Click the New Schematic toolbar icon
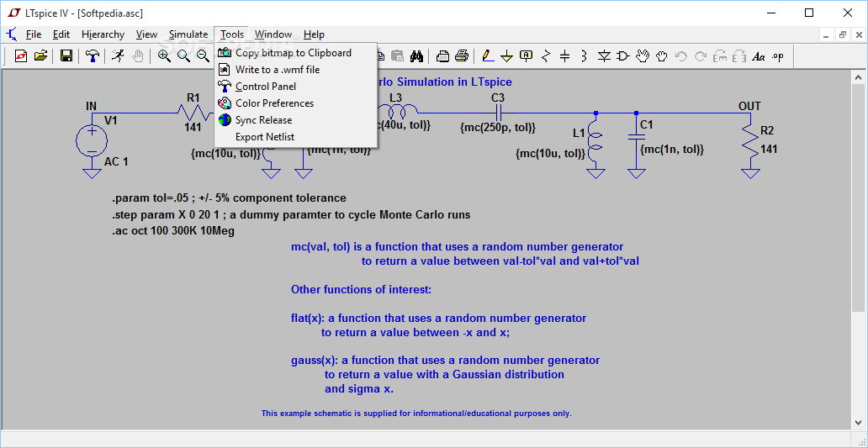This screenshot has width=868, height=448. pos(21,55)
